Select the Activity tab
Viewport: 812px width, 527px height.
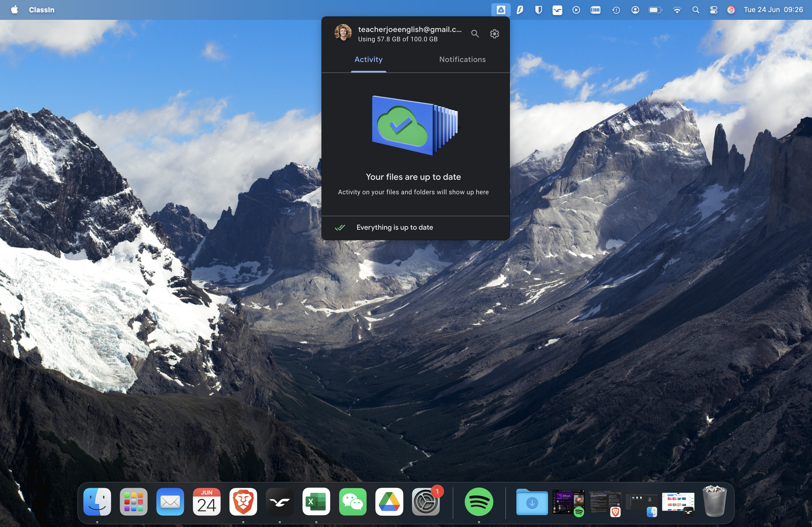pyautogui.click(x=368, y=59)
